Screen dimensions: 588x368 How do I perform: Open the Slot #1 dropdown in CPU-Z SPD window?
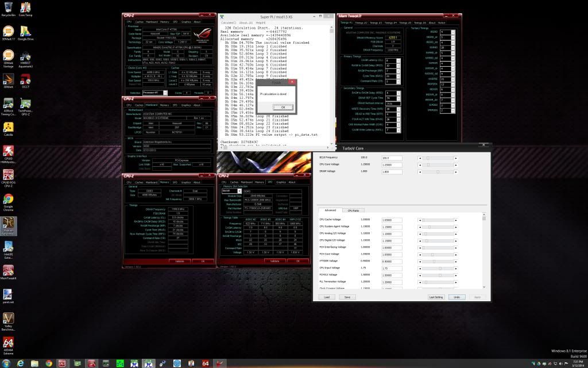239,191
